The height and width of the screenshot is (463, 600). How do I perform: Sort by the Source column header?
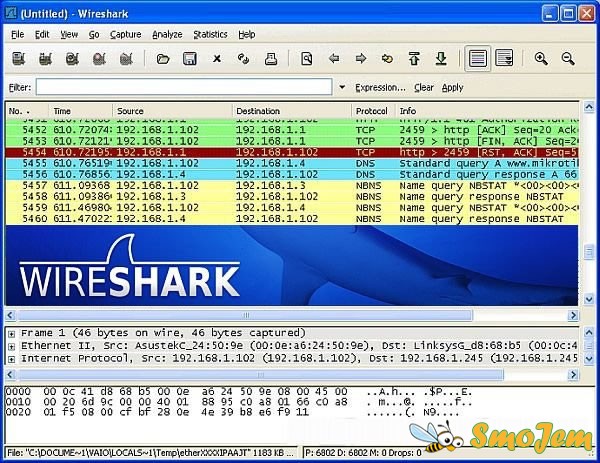(x=172, y=111)
